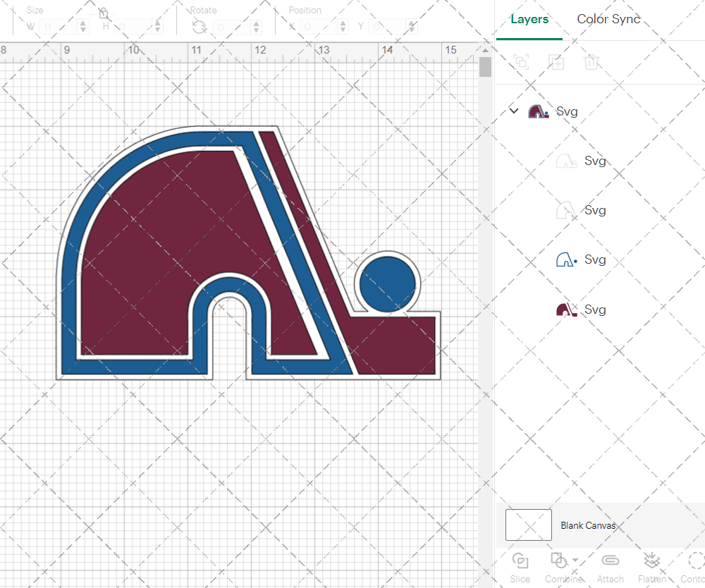Select the white Svg layer just under the group
Screen dimensions: 705x588
pyautogui.click(x=567, y=161)
